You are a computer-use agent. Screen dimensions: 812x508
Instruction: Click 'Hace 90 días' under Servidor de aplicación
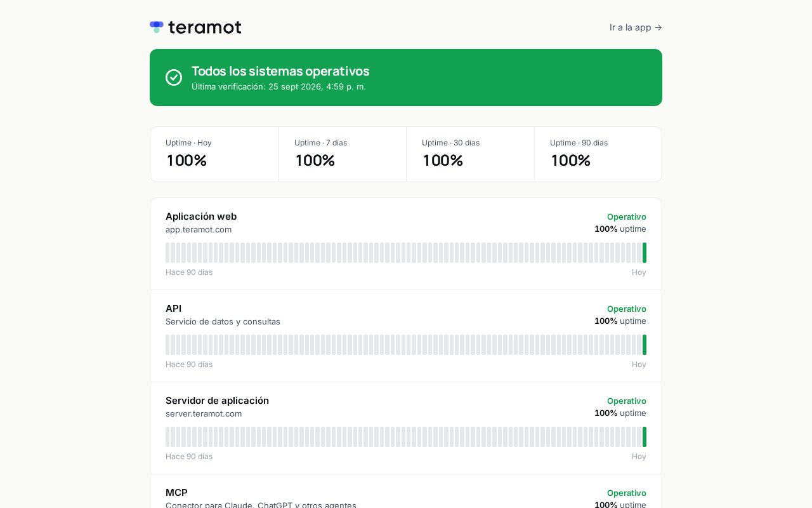pyautogui.click(x=189, y=457)
